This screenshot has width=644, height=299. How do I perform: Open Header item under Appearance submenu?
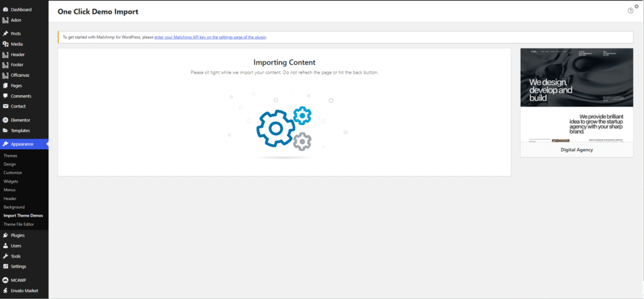(10, 199)
